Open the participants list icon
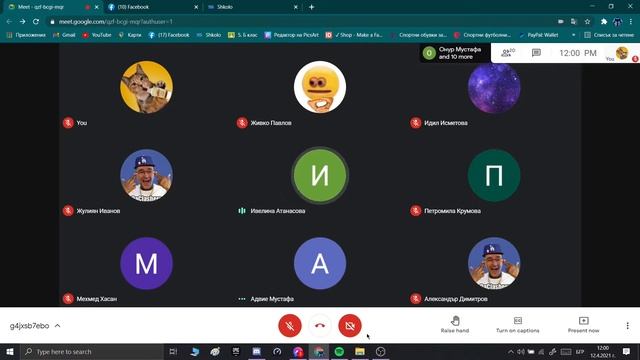 (508, 53)
